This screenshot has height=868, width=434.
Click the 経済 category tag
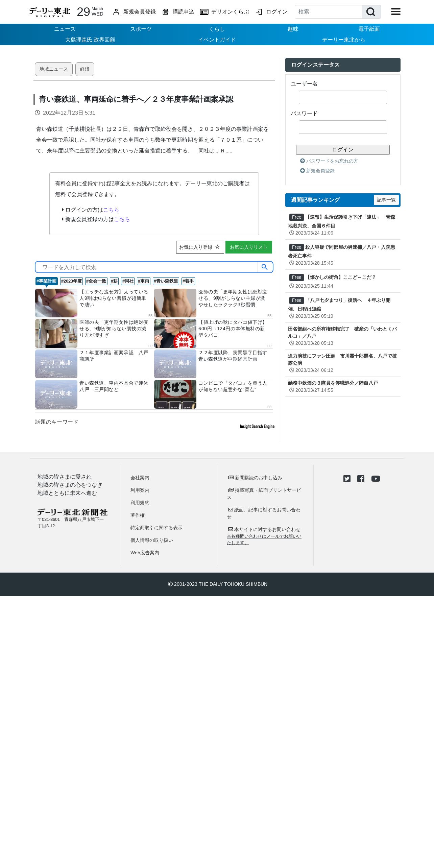click(85, 69)
